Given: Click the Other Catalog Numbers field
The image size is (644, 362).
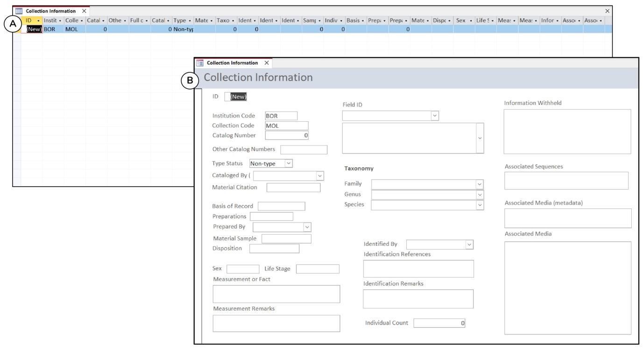Looking at the screenshot, I should [304, 150].
